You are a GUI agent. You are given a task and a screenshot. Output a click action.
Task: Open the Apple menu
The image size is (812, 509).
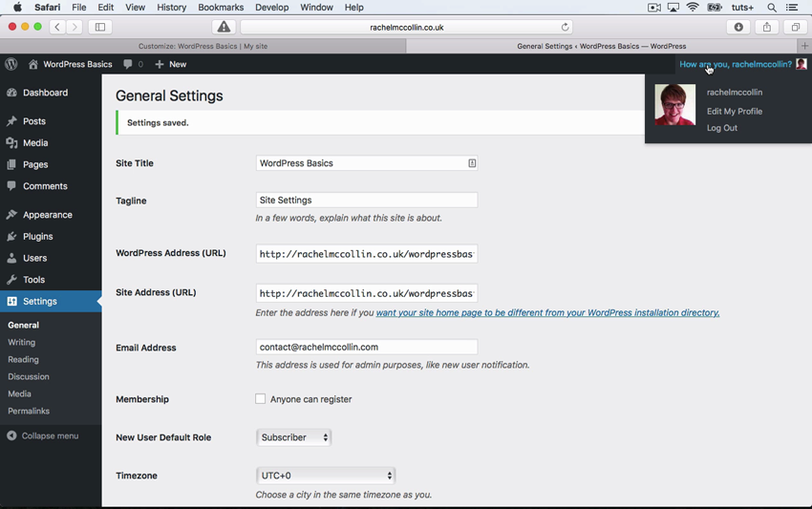(x=17, y=8)
